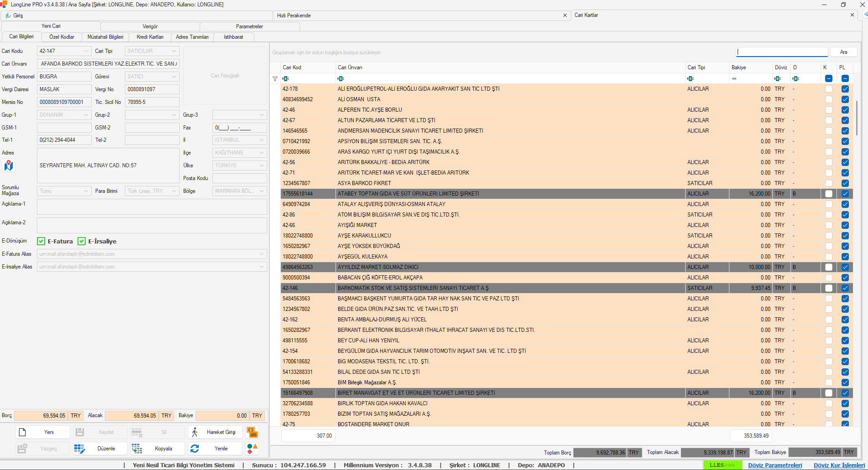Click Düzenle edit grid button
The height and width of the screenshot is (470, 868).
[x=100, y=449]
